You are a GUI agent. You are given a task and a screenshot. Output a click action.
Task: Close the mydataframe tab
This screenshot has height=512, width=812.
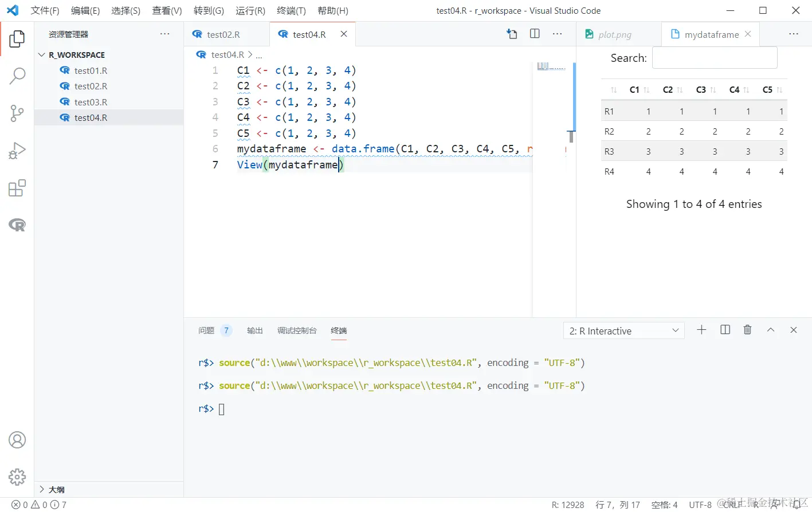coord(748,34)
